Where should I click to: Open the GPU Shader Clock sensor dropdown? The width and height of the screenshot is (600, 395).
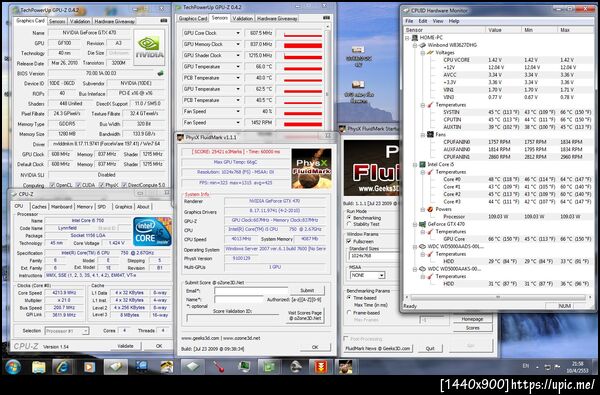coord(238,55)
